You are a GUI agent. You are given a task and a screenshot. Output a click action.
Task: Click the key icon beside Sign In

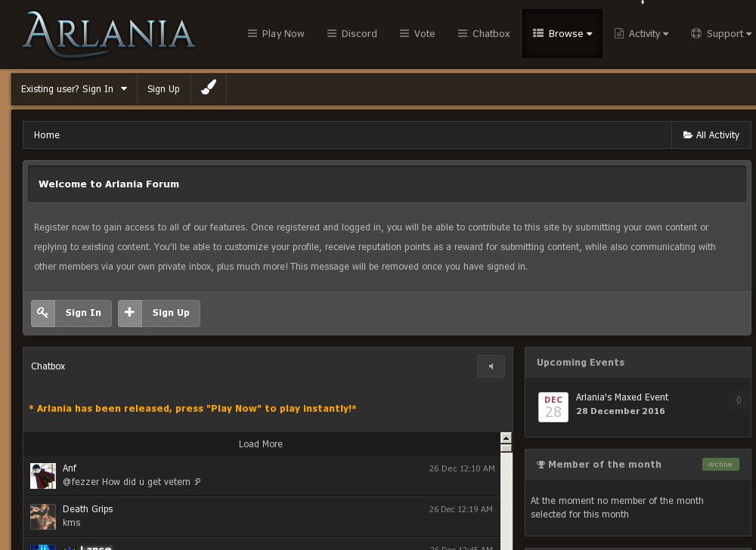pos(43,313)
